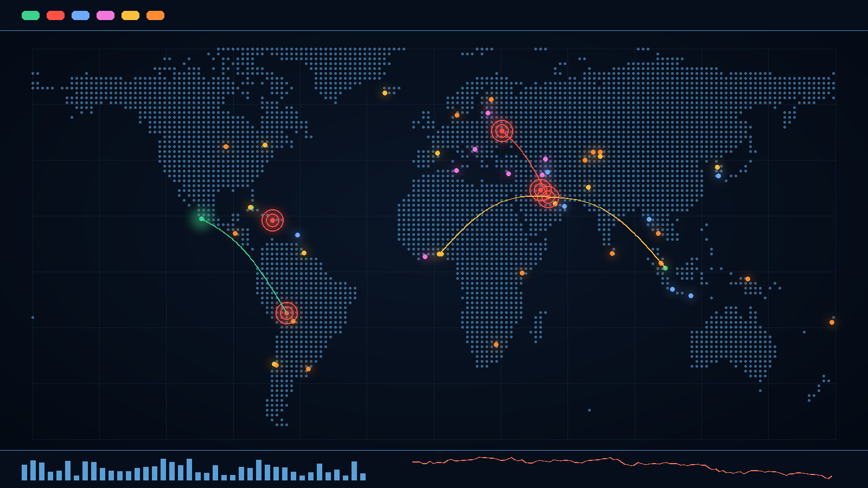Click the orange dot in the ocean south of India
The image size is (868, 488).
(612, 253)
